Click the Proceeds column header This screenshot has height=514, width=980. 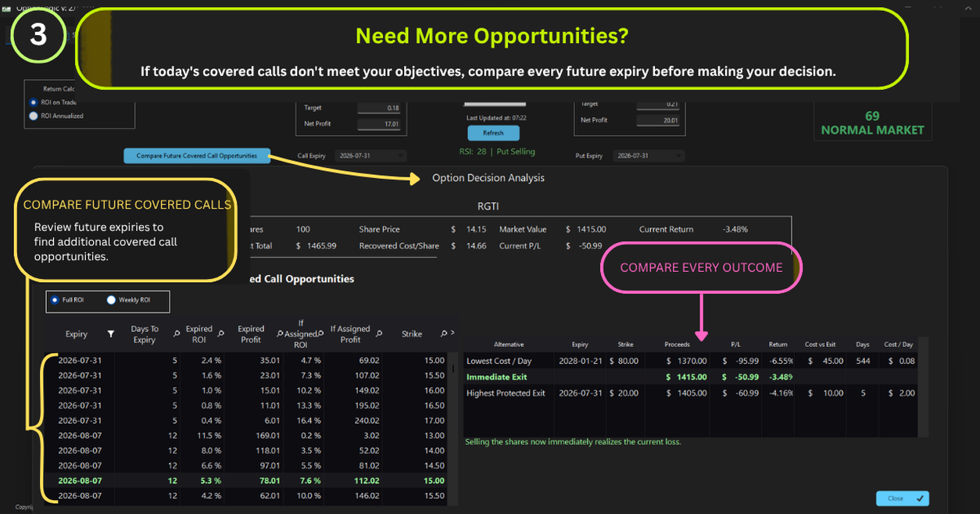(677, 344)
